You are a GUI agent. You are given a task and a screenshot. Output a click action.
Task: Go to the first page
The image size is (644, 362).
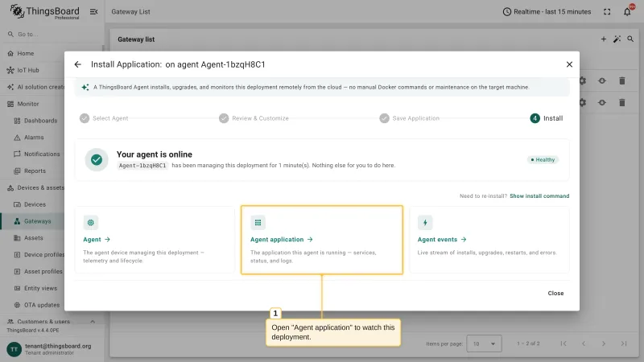point(563,343)
